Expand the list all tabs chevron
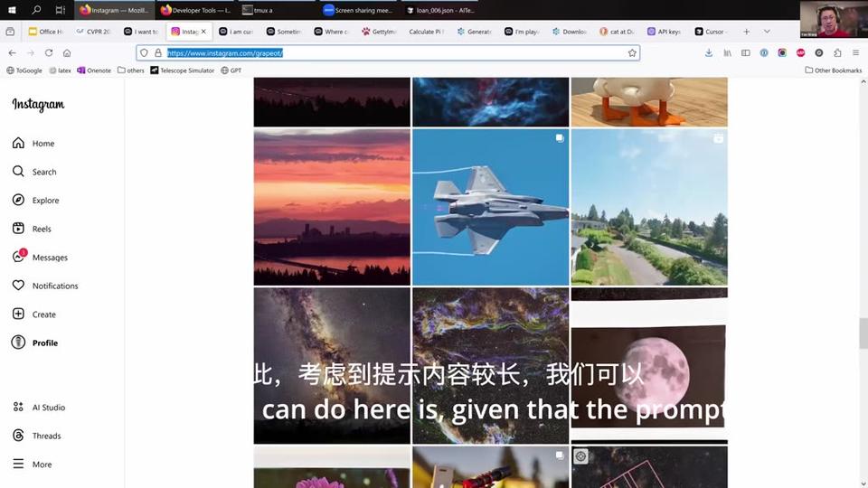 click(767, 32)
